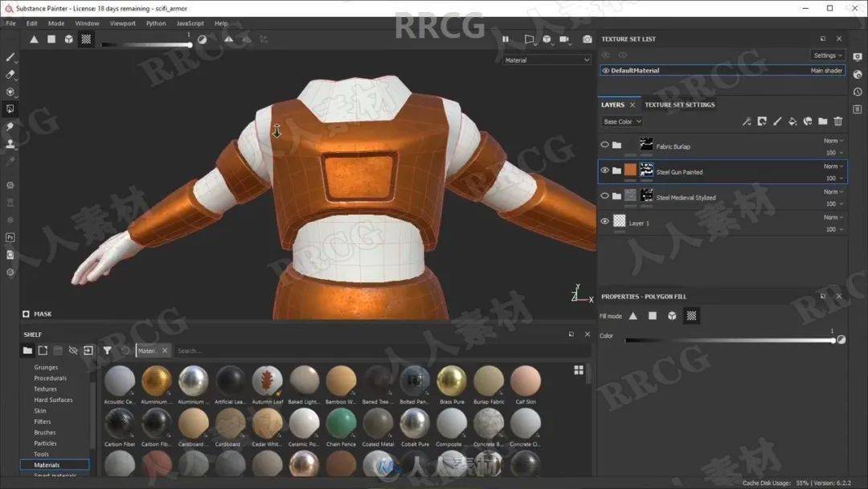868x489 pixels.
Task: Toggle visibility of the DefaultMaterial texture set
Action: point(606,71)
